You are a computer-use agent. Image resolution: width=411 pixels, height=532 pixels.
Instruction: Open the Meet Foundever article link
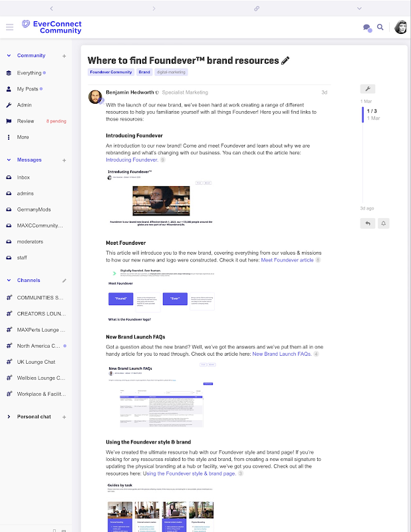[287, 260]
